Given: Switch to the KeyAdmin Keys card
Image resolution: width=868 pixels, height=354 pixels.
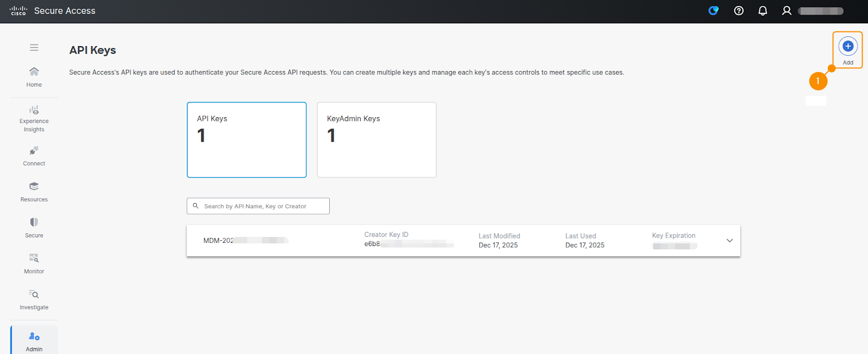Looking at the screenshot, I should 376,140.
